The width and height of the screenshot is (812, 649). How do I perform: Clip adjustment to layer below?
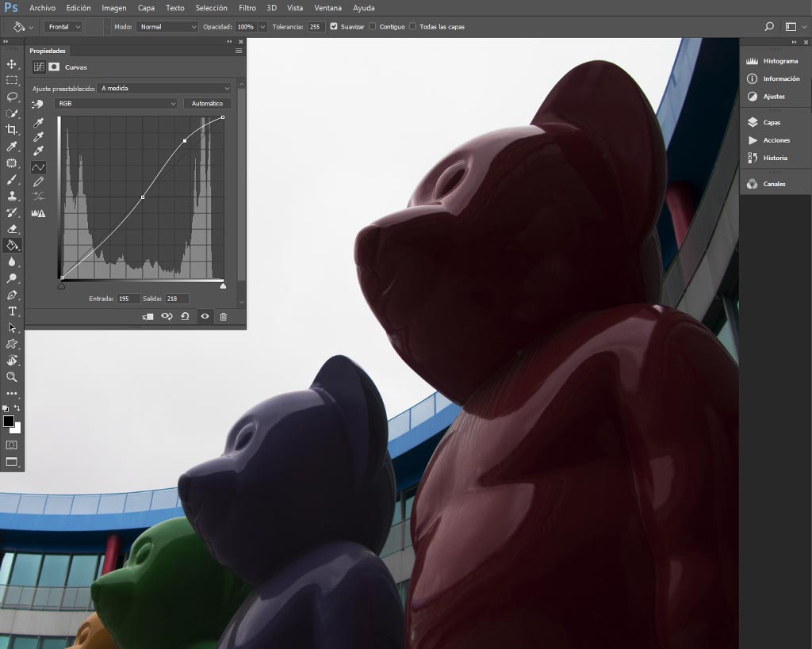point(147,317)
